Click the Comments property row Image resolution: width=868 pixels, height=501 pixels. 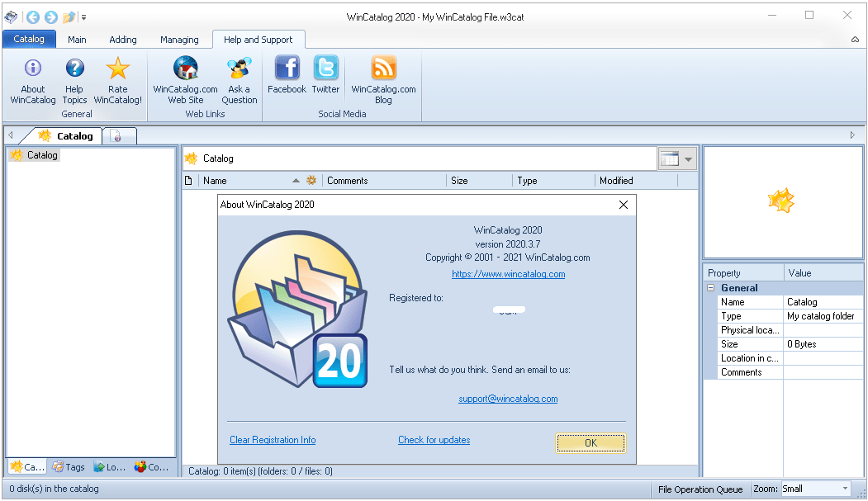[x=790, y=372]
